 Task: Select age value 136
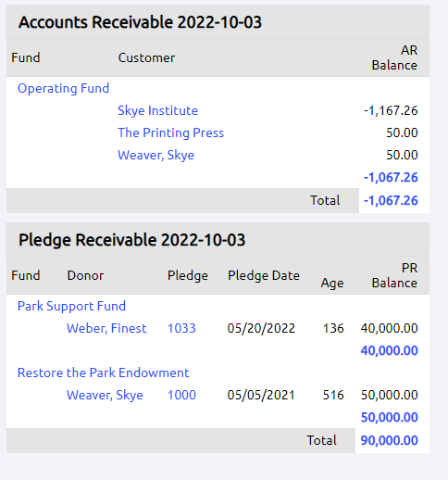click(333, 329)
